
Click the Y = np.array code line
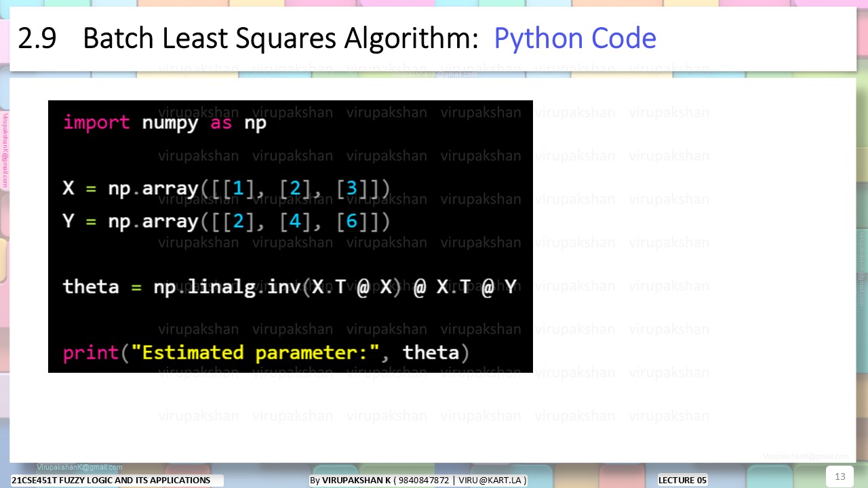tap(226, 222)
